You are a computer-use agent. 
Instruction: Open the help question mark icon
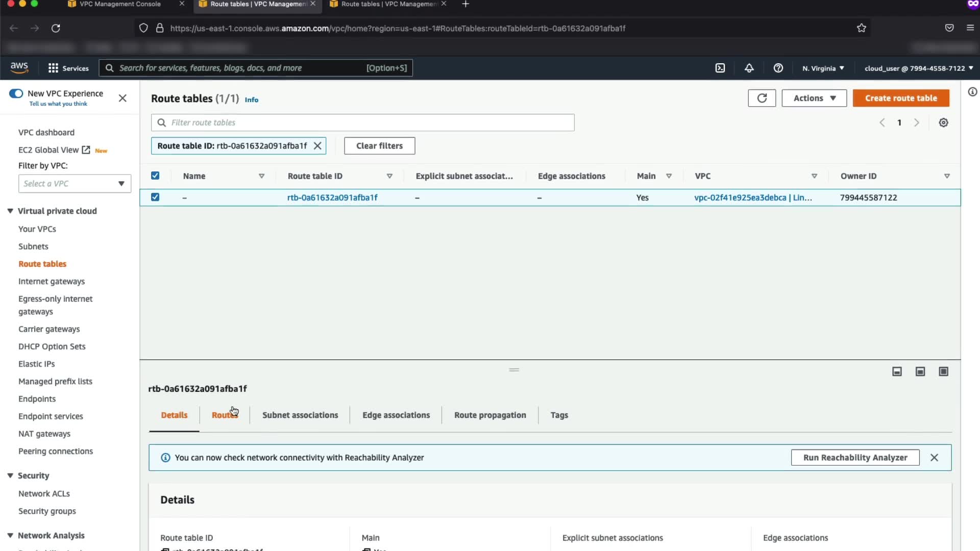point(778,68)
